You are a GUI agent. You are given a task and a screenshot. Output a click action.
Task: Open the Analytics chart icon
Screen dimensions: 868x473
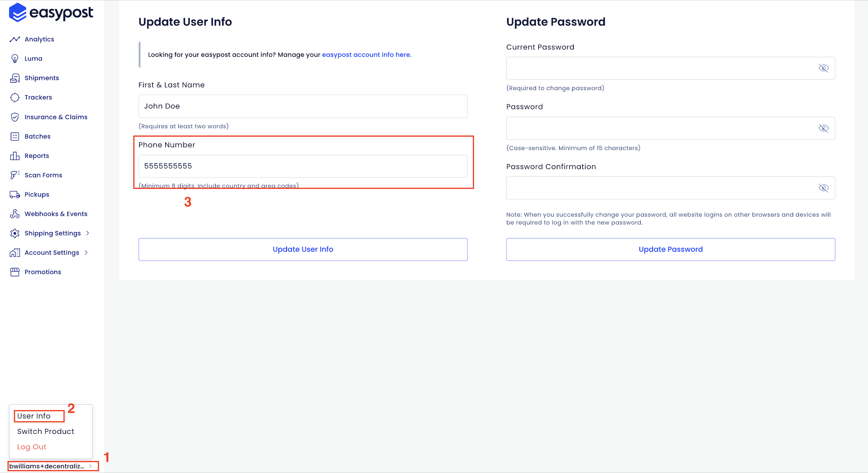tap(15, 39)
